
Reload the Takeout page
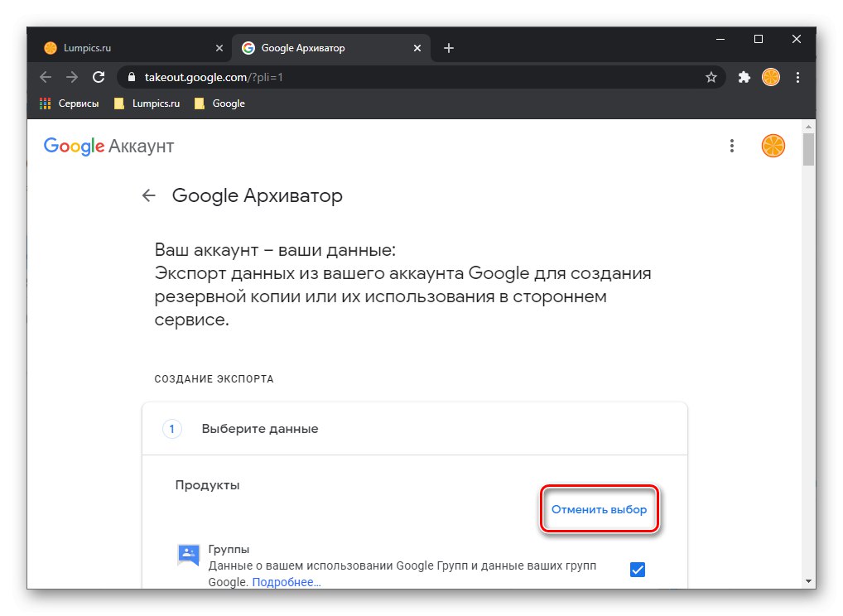coord(99,77)
